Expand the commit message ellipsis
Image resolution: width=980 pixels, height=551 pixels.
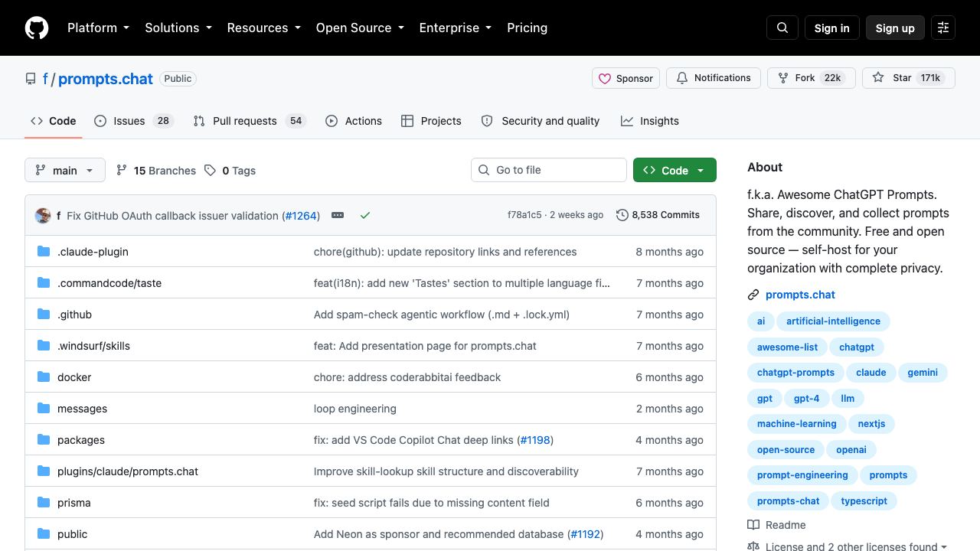coord(338,215)
